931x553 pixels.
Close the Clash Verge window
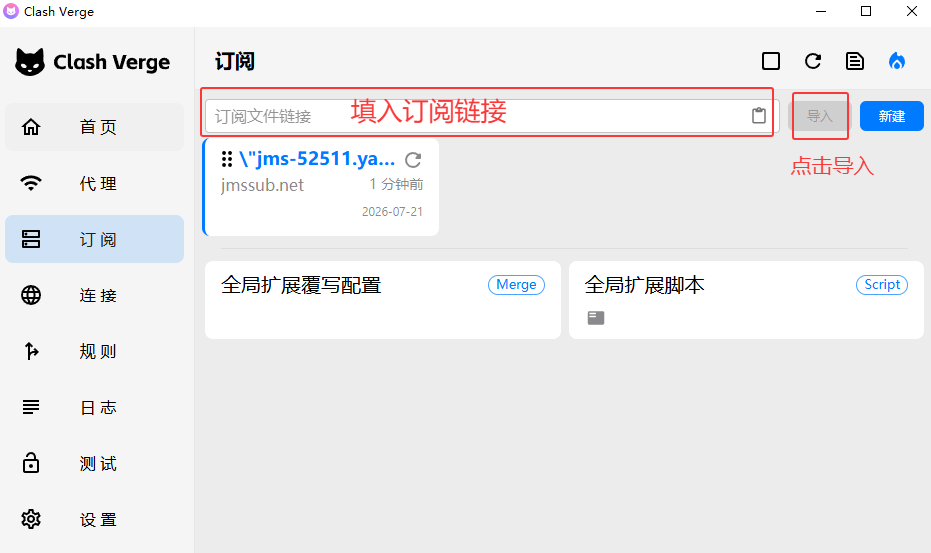pos(912,11)
